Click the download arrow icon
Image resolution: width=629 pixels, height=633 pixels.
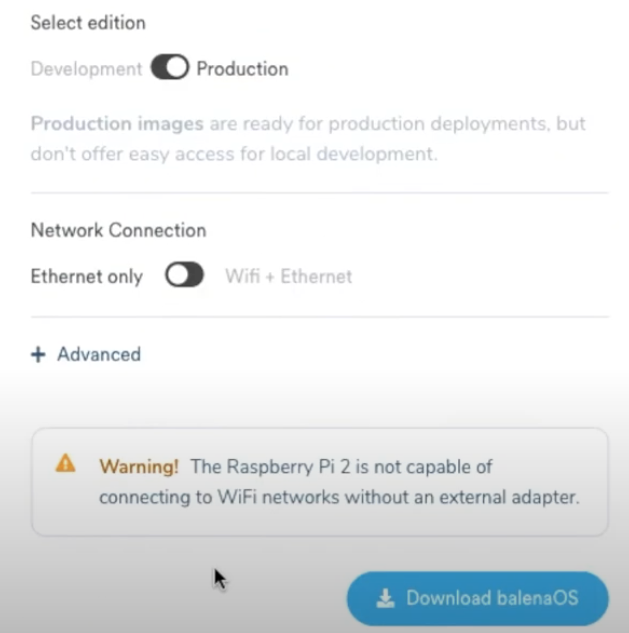click(x=385, y=599)
